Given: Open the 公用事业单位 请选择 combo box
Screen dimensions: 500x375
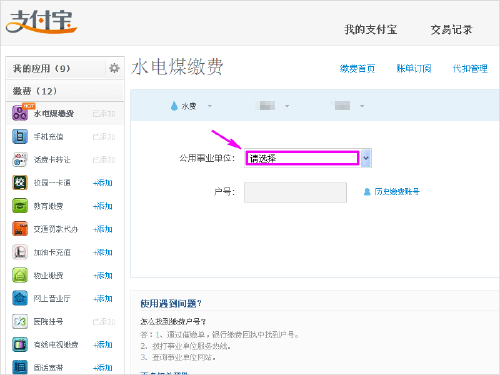Looking at the screenshot, I should [308, 158].
